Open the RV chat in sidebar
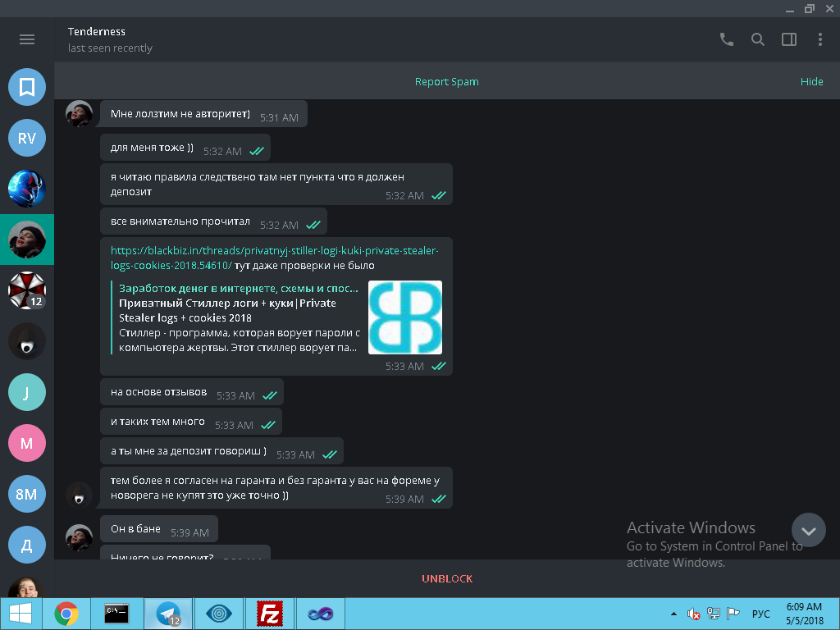 (27, 138)
